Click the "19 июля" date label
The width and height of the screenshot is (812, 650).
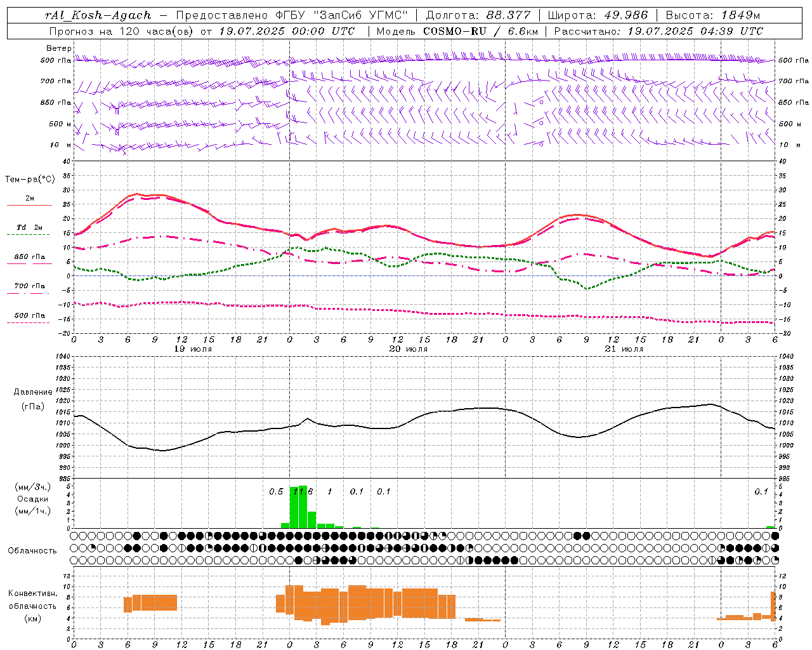point(194,349)
